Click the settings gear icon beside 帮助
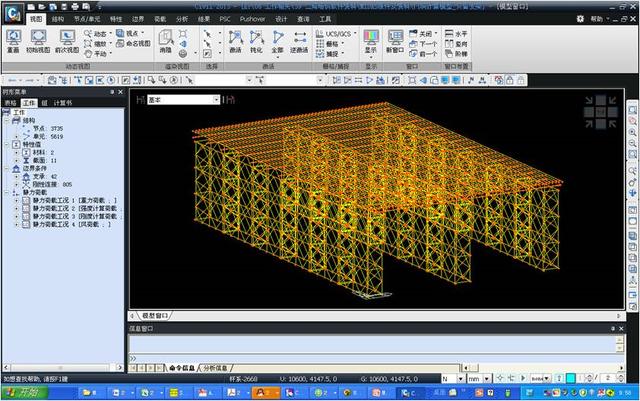The width and height of the screenshot is (640, 401). coord(580,19)
